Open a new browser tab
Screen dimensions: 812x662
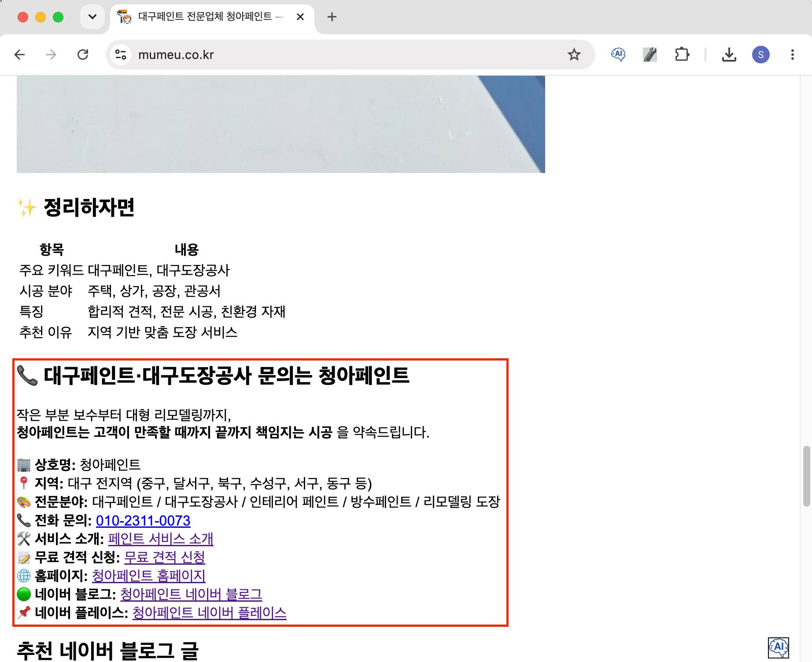(332, 17)
